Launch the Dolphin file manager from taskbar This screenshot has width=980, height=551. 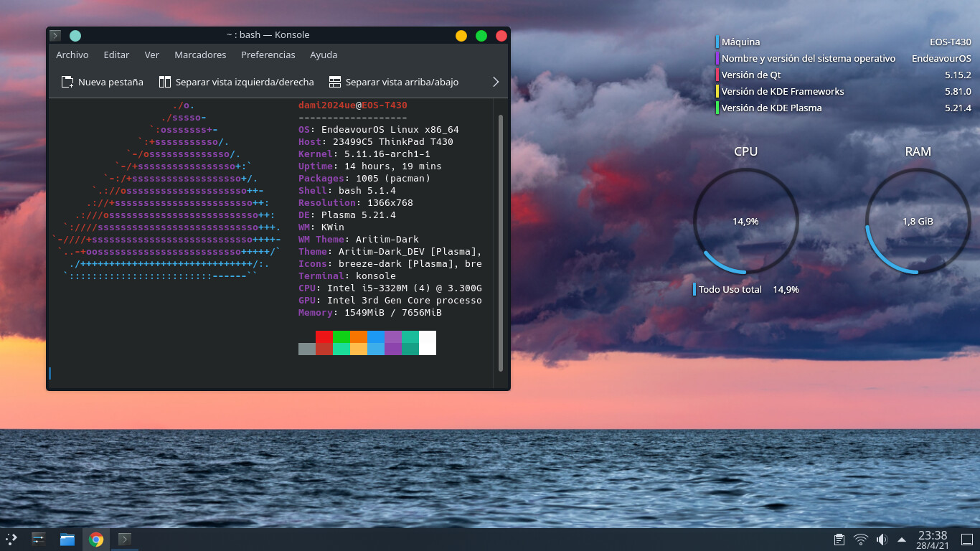(x=67, y=539)
